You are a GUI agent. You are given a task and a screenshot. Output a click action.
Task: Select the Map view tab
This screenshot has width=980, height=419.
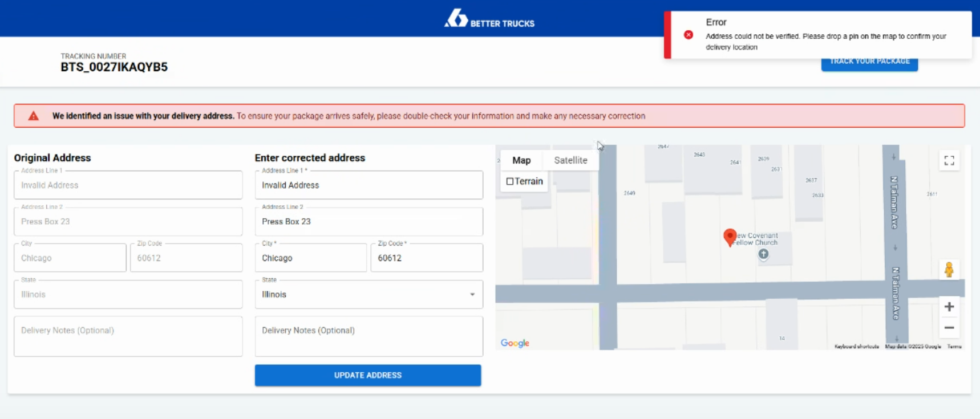coord(521,160)
